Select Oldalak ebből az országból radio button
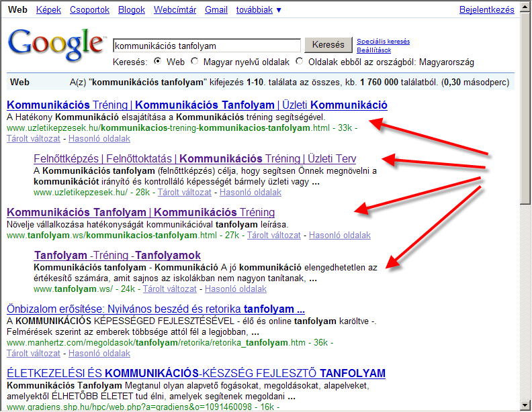This screenshot has height=412, width=532. coord(300,61)
